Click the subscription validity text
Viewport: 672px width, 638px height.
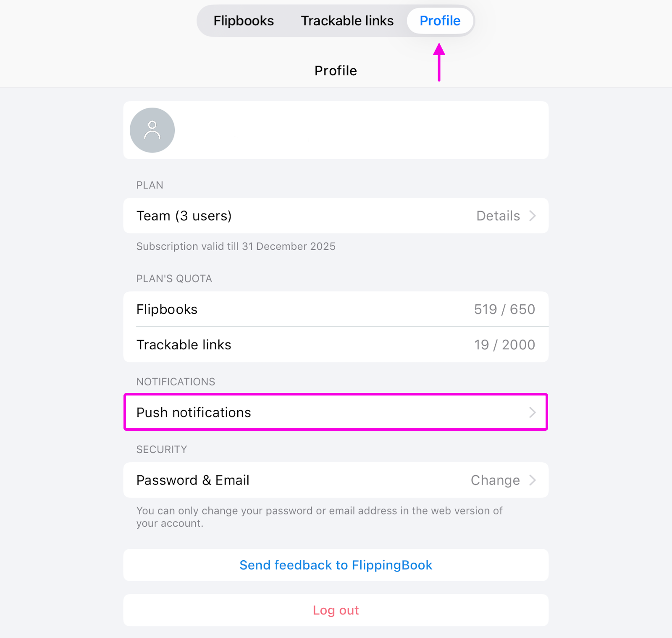(x=236, y=246)
